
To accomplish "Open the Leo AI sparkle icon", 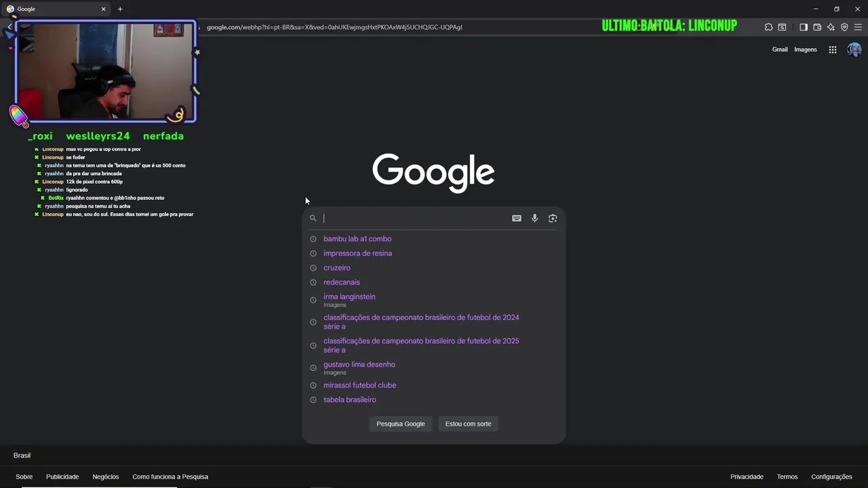I will [831, 27].
